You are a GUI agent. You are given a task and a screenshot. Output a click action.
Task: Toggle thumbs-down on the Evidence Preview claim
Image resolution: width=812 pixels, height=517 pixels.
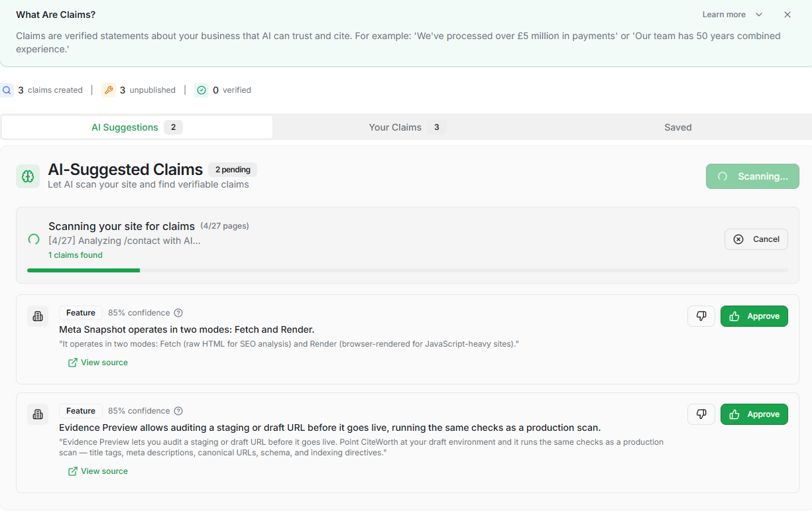[x=701, y=414]
